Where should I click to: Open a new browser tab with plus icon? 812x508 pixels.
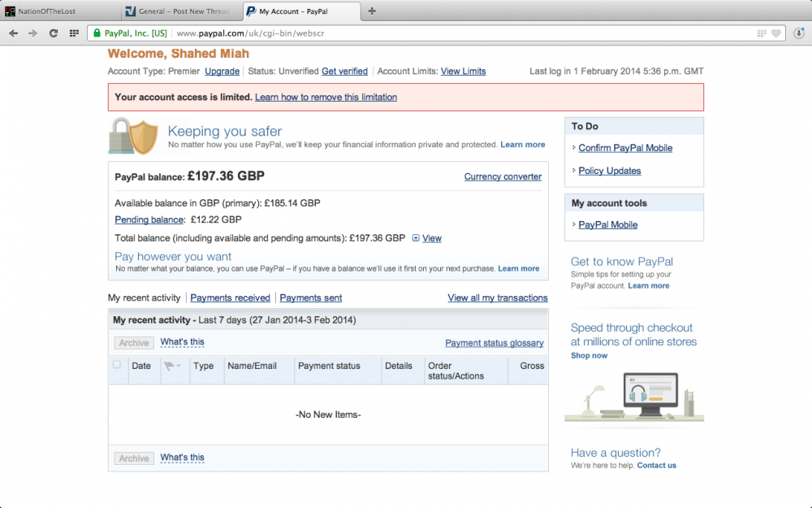372,11
